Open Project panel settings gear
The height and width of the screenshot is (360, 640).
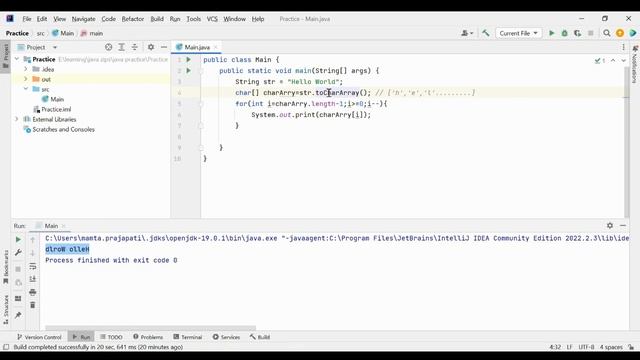[151, 47]
